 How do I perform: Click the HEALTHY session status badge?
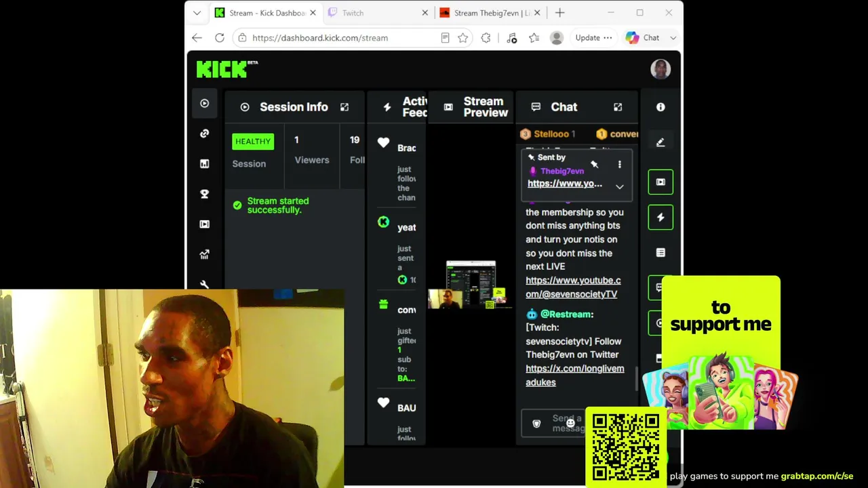(253, 142)
